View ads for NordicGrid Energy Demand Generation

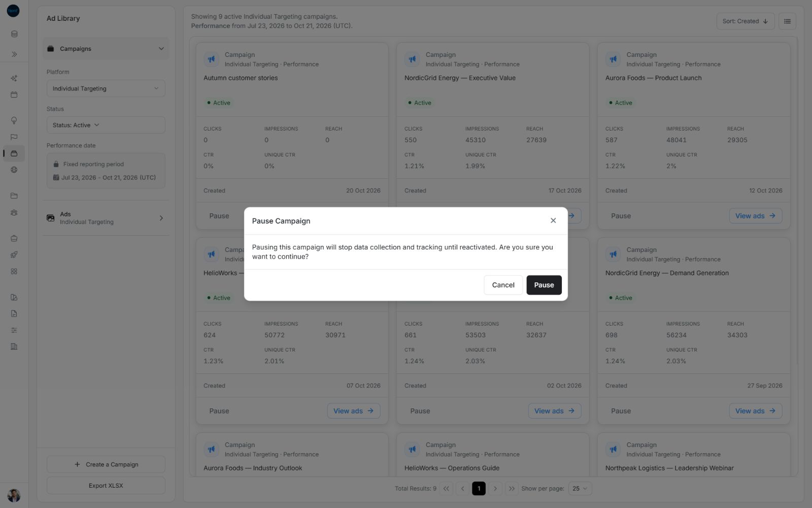coord(755,411)
